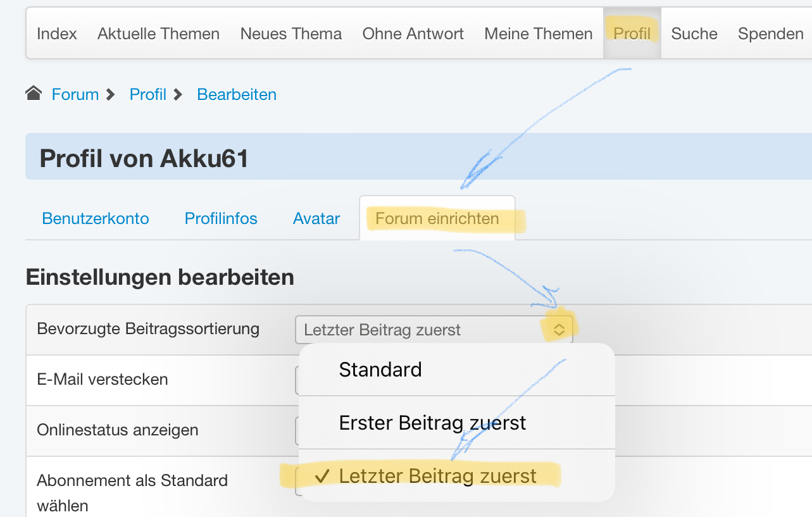Open the Suche page
The width and height of the screenshot is (812, 517).
[x=694, y=34]
